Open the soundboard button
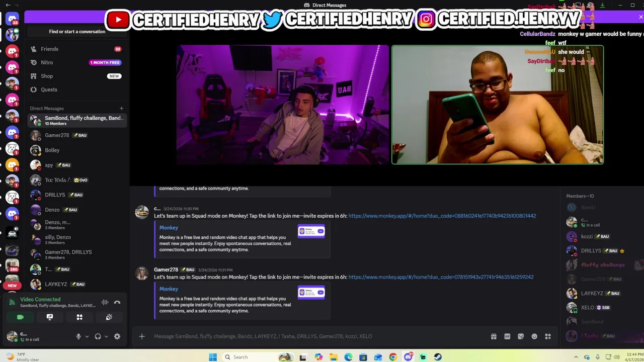644x362 pixels. 109,317
